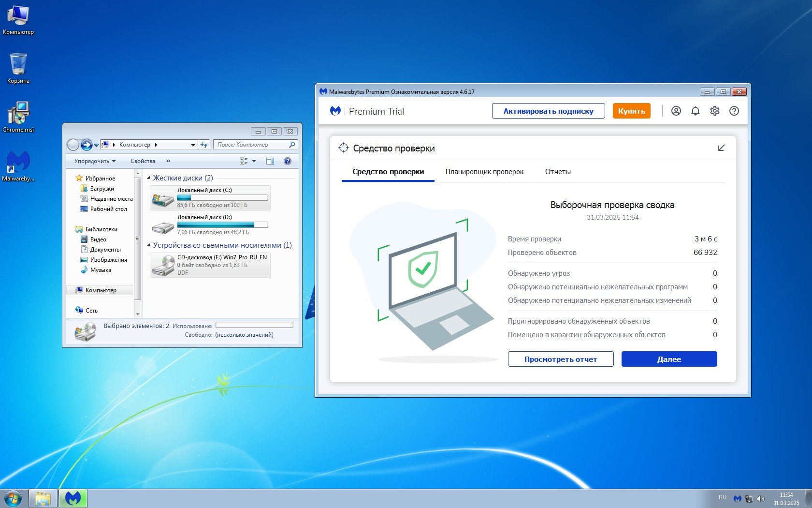Select the Chrome.msi installer desktop icon

(x=18, y=117)
